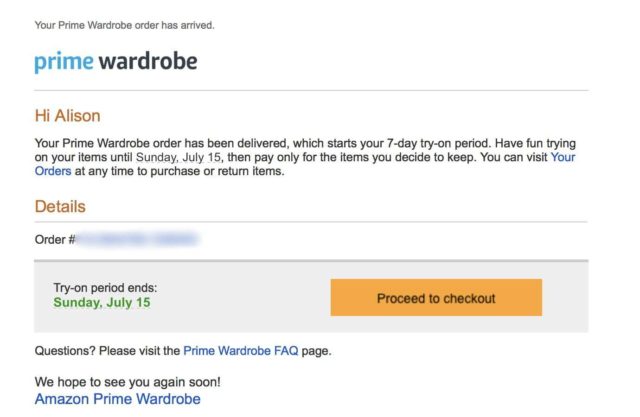The width and height of the screenshot is (640, 417).
Task: Click the "Try-on period ends:" label
Action: [x=105, y=288]
